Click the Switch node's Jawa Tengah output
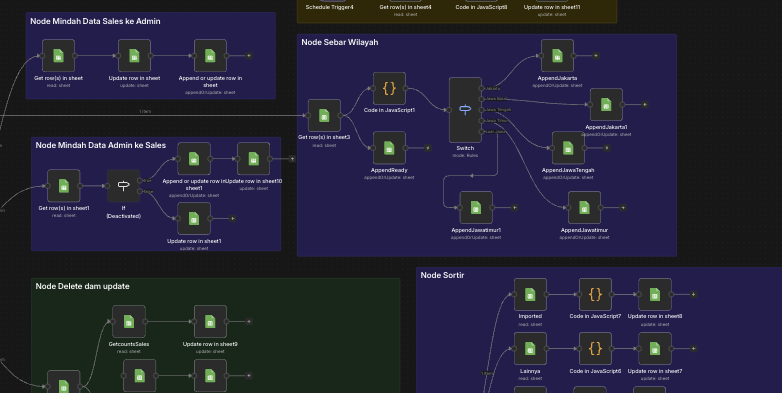This screenshot has width=782, height=393. [482, 110]
